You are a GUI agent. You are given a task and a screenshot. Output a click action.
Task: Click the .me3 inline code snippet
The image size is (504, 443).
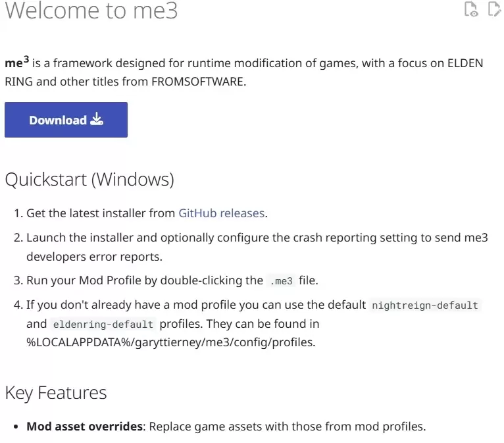pos(281,280)
